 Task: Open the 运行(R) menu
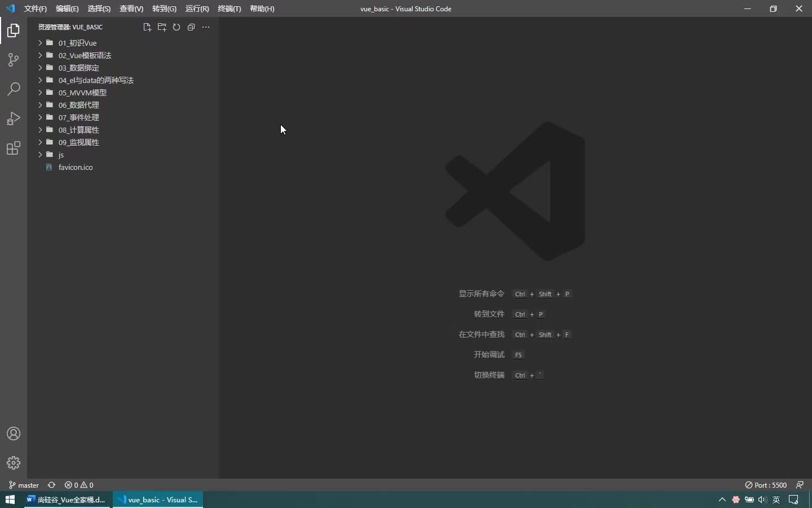(x=197, y=8)
